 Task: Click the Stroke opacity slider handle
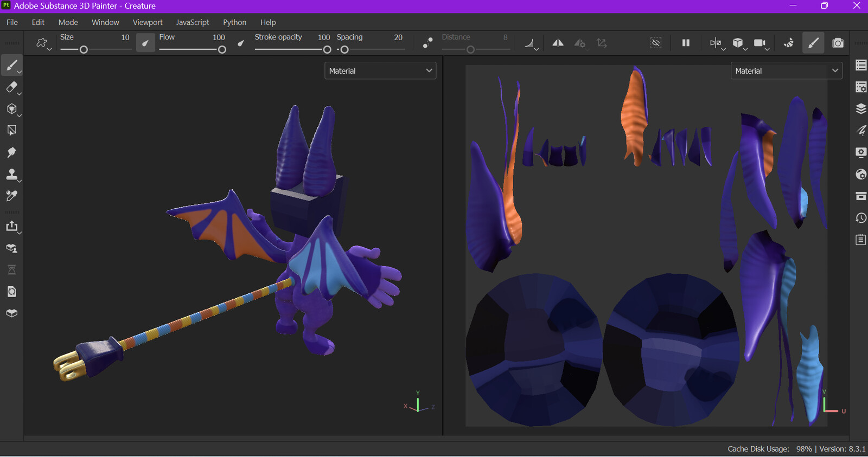click(x=327, y=49)
